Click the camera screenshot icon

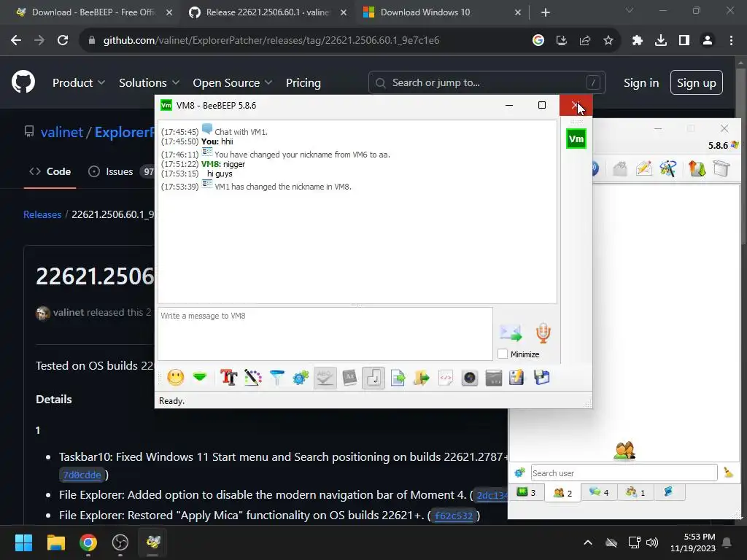[x=469, y=378]
